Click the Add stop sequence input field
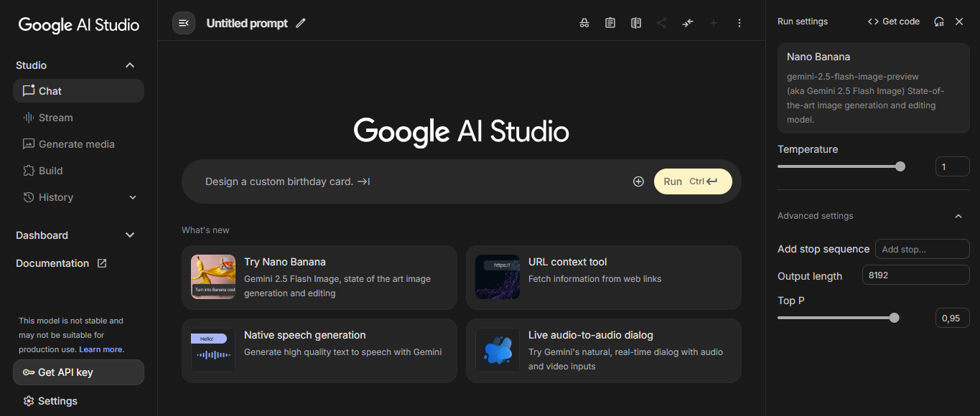The image size is (980, 416). tap(922, 249)
